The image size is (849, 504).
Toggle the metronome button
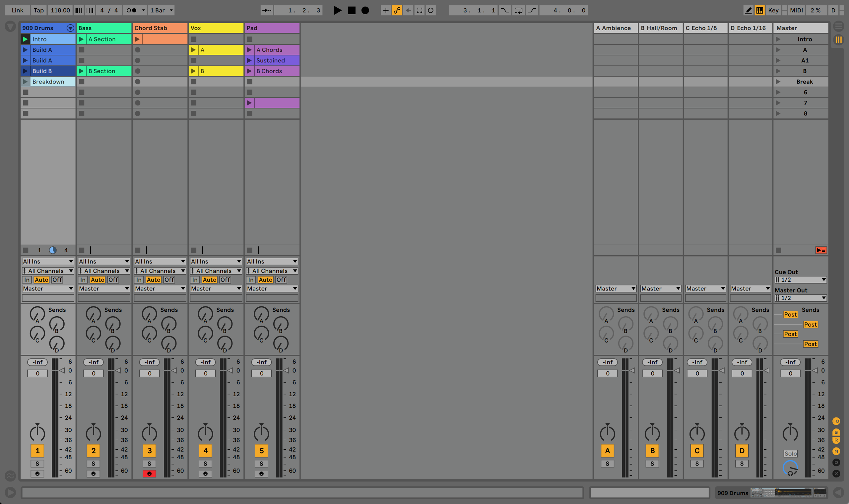point(131,10)
